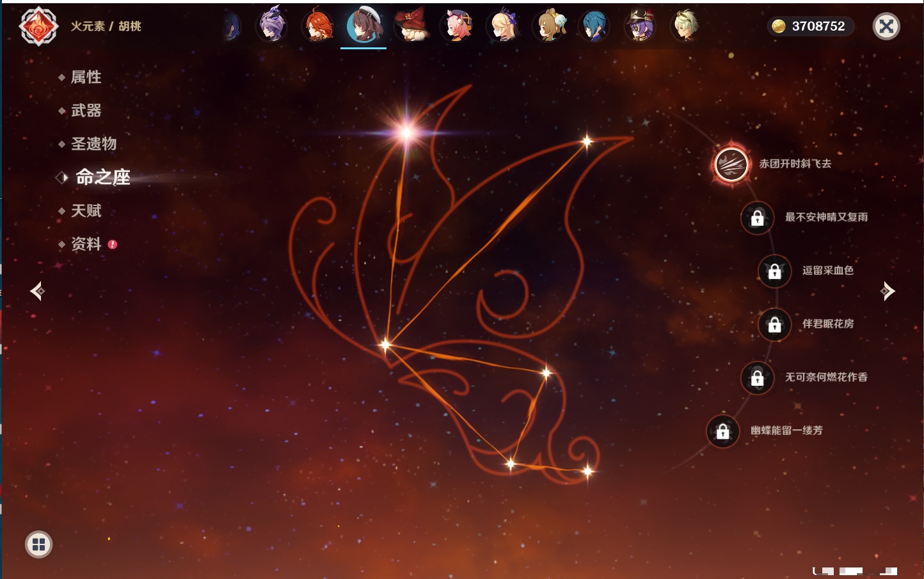924x579 pixels.
Task: Click the Pyro element emblem next to 火元素
Action: 38,26
